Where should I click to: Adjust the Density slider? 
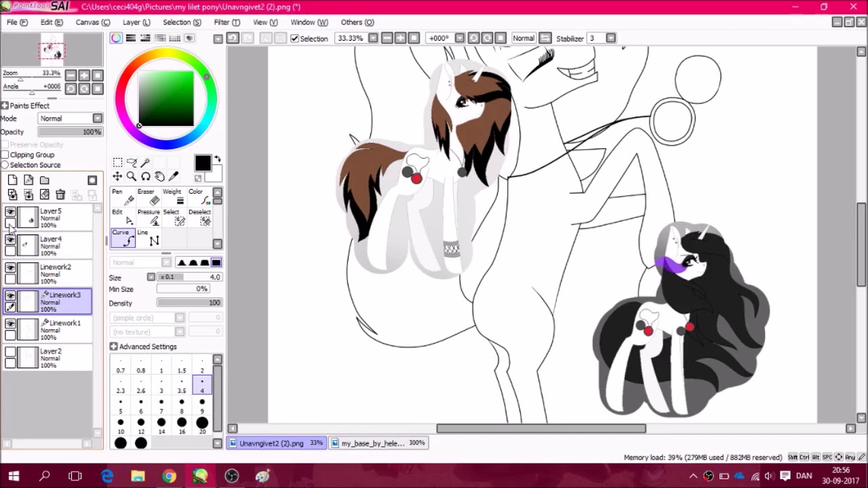(x=189, y=303)
